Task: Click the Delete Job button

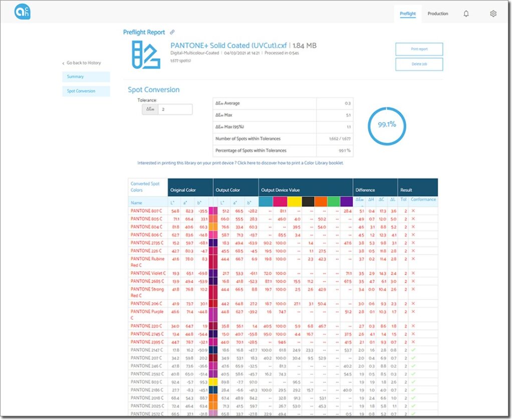Action: (x=419, y=64)
